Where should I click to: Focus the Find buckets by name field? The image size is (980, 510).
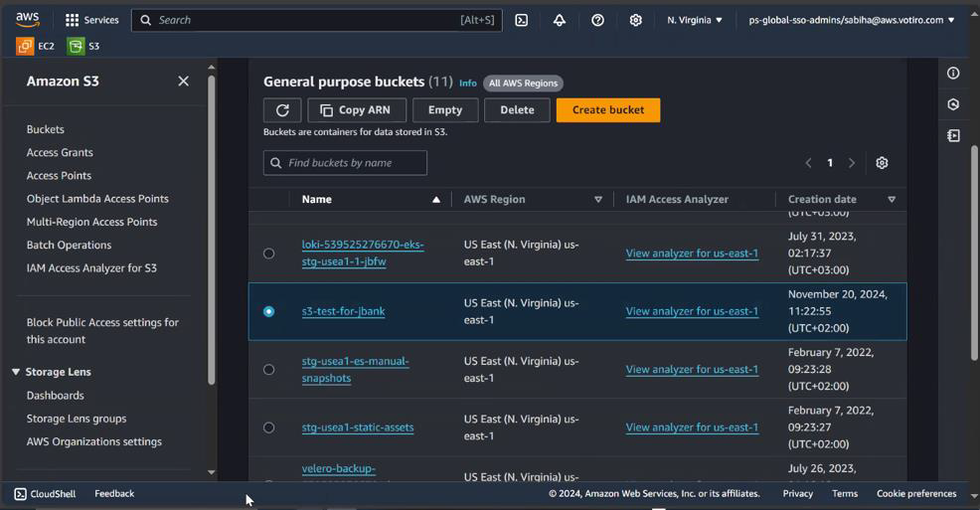point(345,162)
